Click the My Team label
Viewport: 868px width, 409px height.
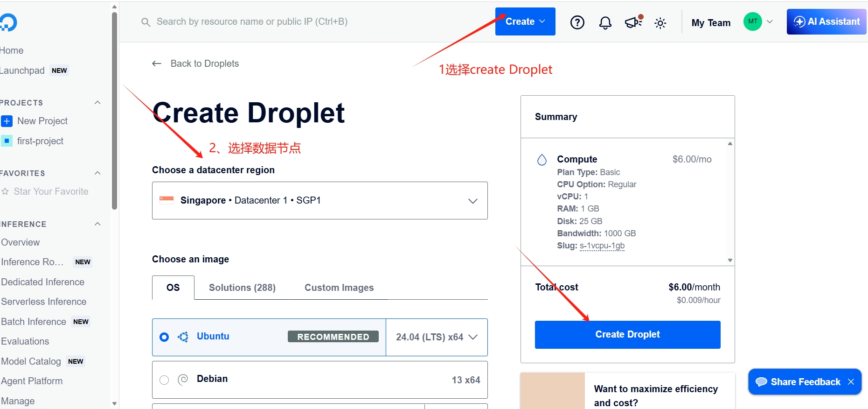coord(711,22)
